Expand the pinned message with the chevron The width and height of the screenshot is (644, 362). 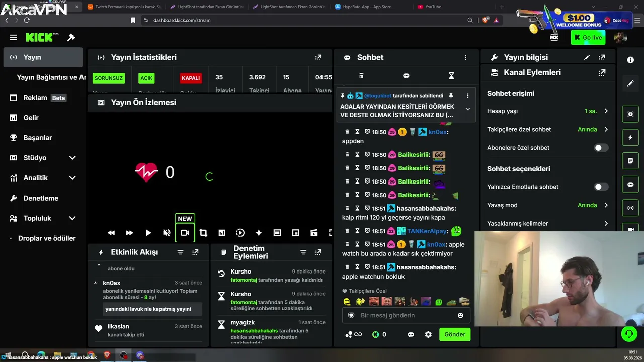(467, 109)
